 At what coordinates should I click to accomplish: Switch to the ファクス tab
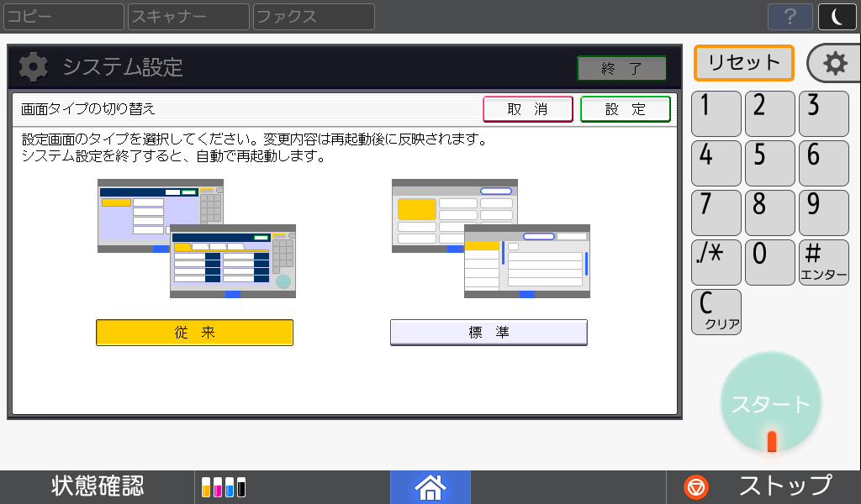[x=314, y=17]
